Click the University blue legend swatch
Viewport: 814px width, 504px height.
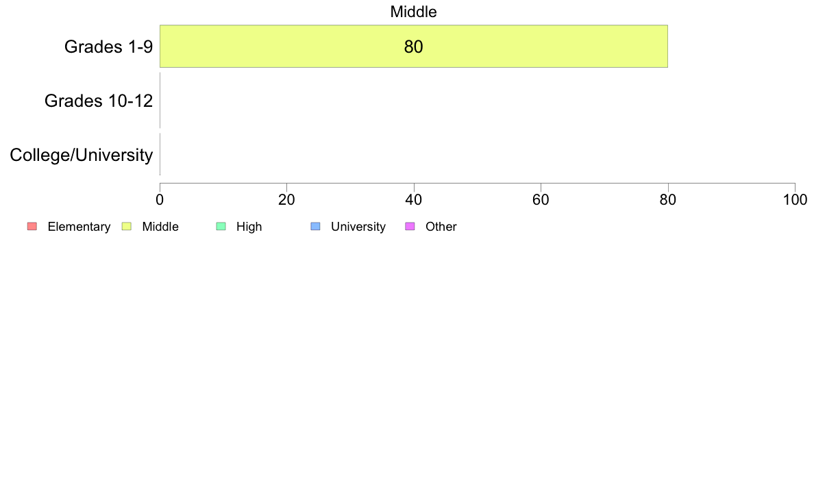(316, 226)
